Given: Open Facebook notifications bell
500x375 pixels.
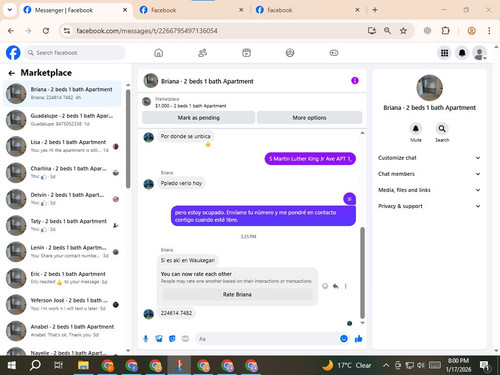Looking at the screenshot, I should click(462, 53).
